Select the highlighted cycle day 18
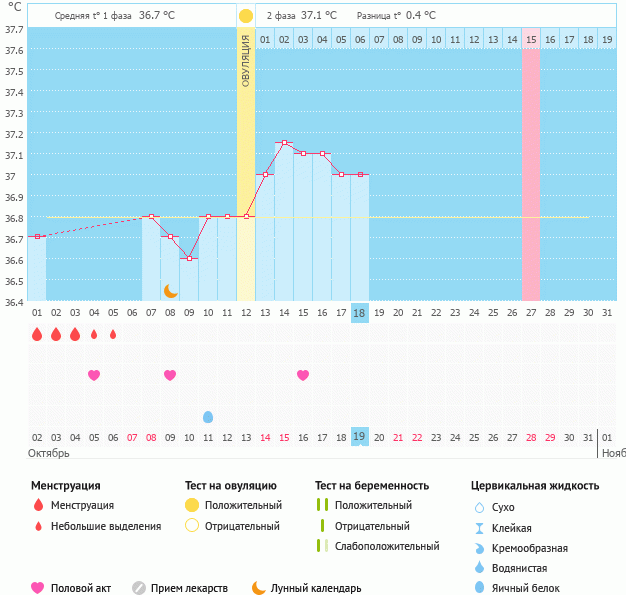This screenshot has height=595, width=626. [x=360, y=312]
